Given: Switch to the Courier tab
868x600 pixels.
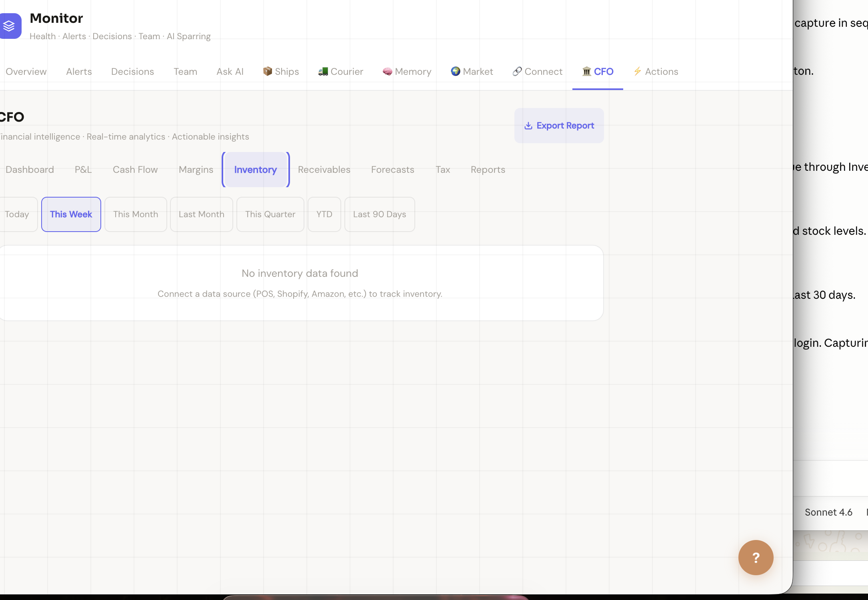Looking at the screenshot, I should coord(340,72).
